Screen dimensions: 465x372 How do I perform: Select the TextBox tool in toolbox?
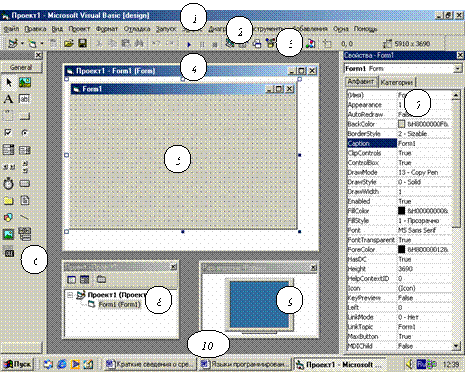pyautogui.click(x=24, y=99)
